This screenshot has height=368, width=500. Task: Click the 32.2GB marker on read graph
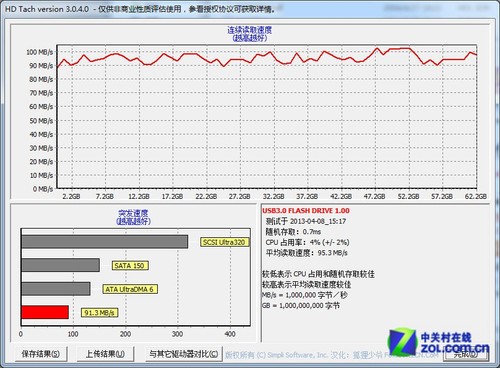click(x=273, y=196)
